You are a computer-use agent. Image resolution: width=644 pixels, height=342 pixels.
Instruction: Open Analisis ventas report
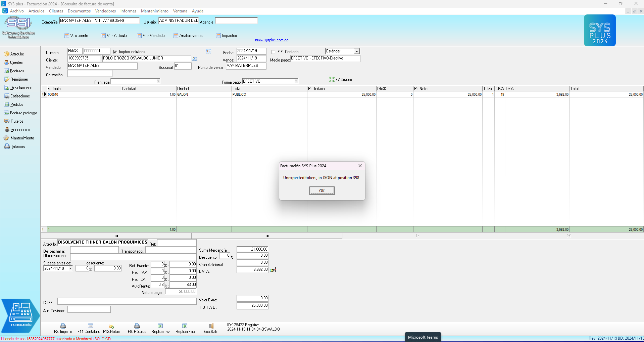pyautogui.click(x=188, y=36)
